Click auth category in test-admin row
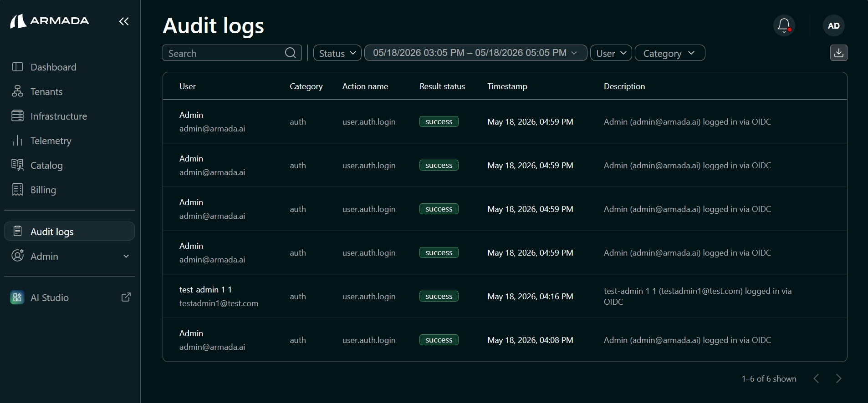Screen dimensions: 868x403 coord(298,296)
